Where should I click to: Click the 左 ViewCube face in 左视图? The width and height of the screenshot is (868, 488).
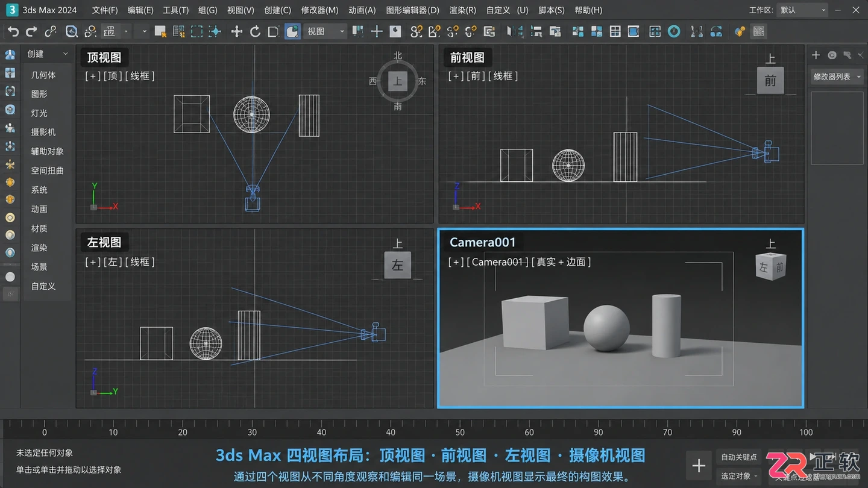pyautogui.click(x=398, y=265)
